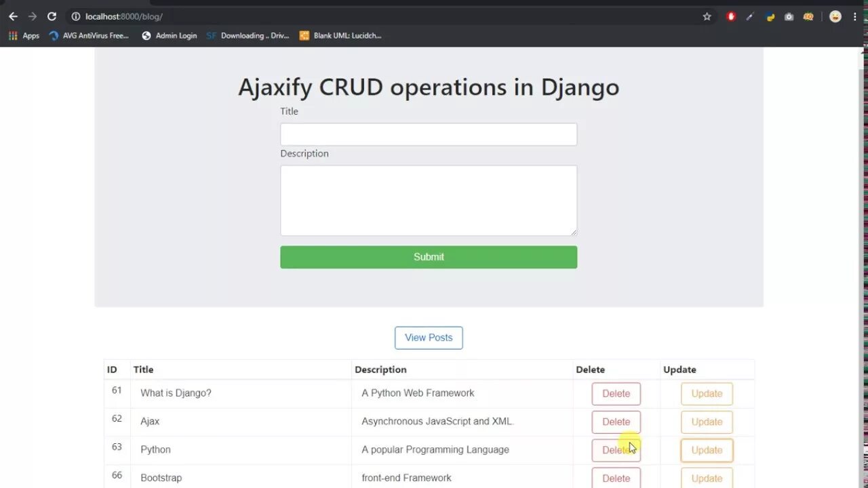Open the pen-shaped extension icon
Viewport: 868px width, 488px height.
pos(750,16)
